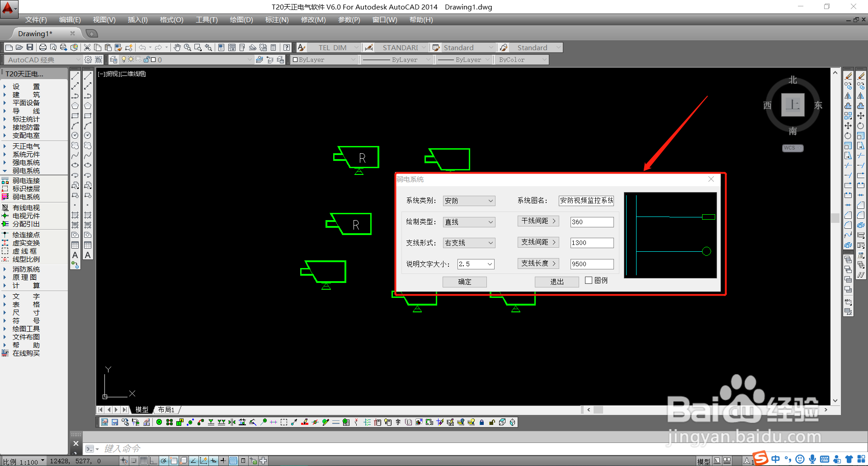
Task: Click the green circle-cross device icon
Action: [x=159, y=422]
